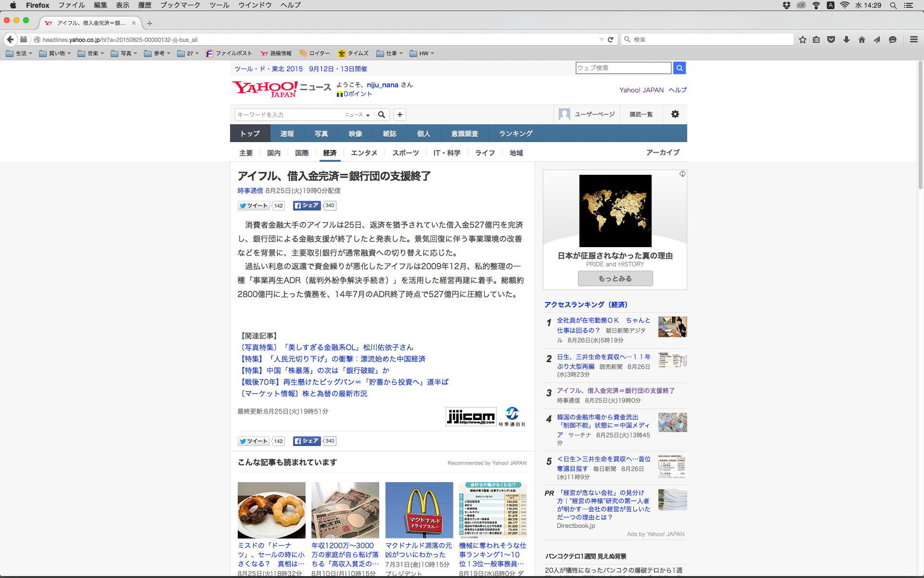The width and height of the screenshot is (924, 578).
Task: Open the ad info icon on the advertisement
Action: click(x=682, y=174)
